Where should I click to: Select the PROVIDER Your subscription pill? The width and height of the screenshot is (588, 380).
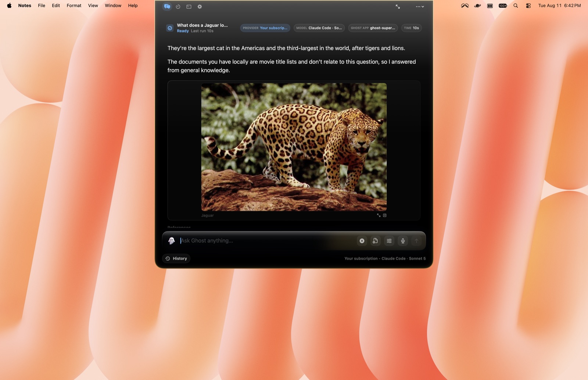coord(265,28)
